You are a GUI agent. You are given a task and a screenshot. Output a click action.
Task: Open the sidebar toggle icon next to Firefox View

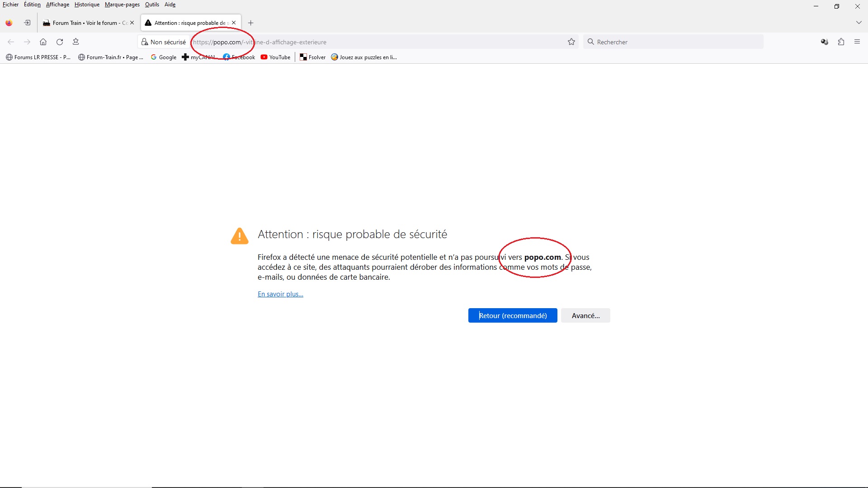[28, 23]
